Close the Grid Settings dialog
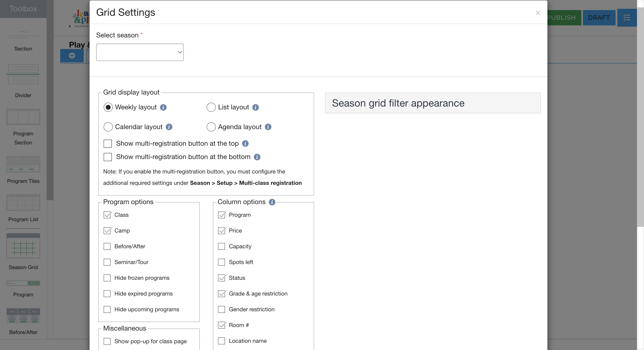The height and width of the screenshot is (350, 644). [x=538, y=13]
